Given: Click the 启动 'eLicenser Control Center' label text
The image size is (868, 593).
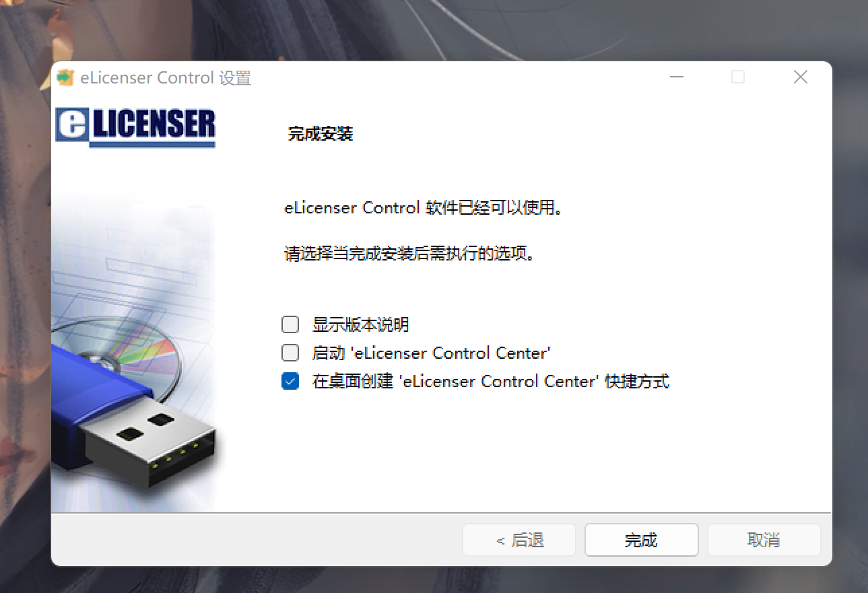Looking at the screenshot, I should [x=432, y=353].
